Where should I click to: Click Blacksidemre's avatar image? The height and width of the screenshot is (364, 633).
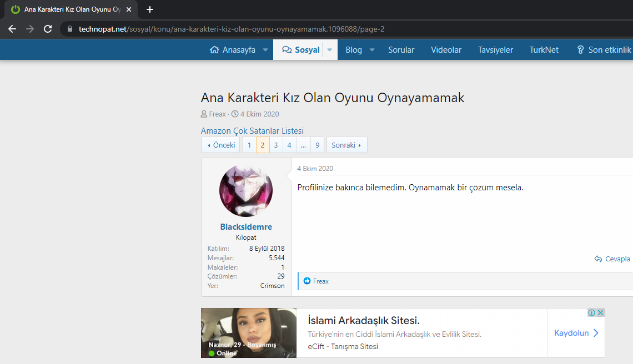tap(246, 190)
